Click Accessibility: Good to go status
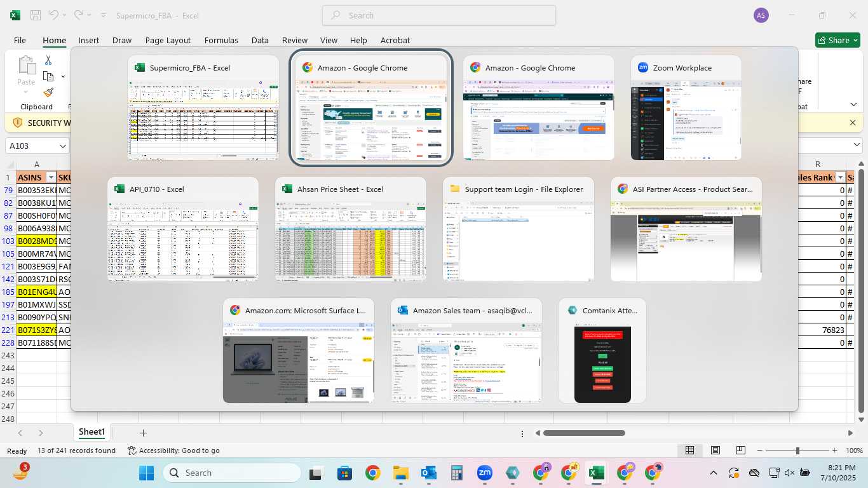Viewport: 868px width, 488px height. [x=173, y=451]
